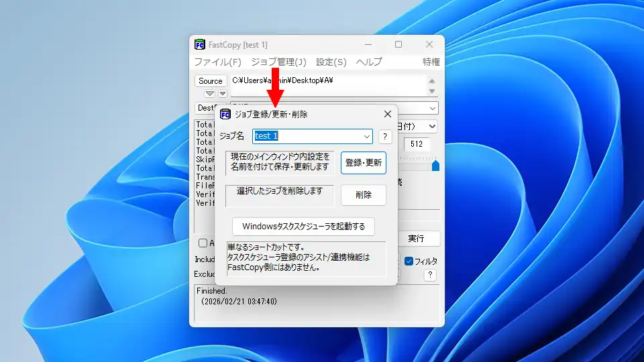Expand the ジョブ名 combo box dropdown
The image size is (644, 362).
click(x=366, y=137)
